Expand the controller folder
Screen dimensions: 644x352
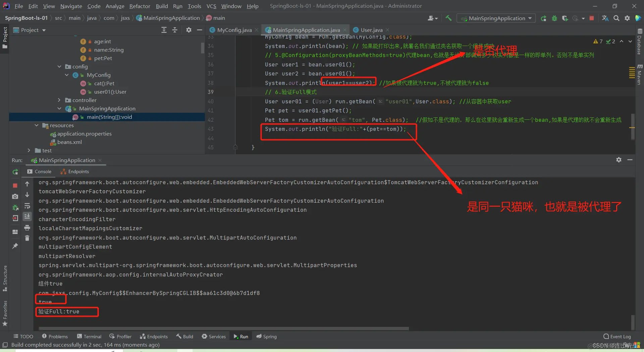coord(59,100)
